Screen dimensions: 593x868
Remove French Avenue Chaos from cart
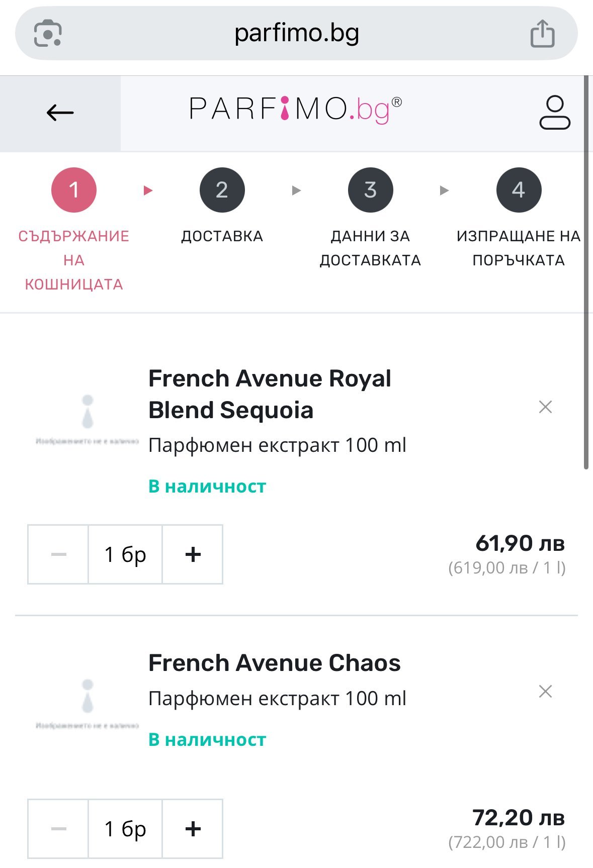point(545,691)
